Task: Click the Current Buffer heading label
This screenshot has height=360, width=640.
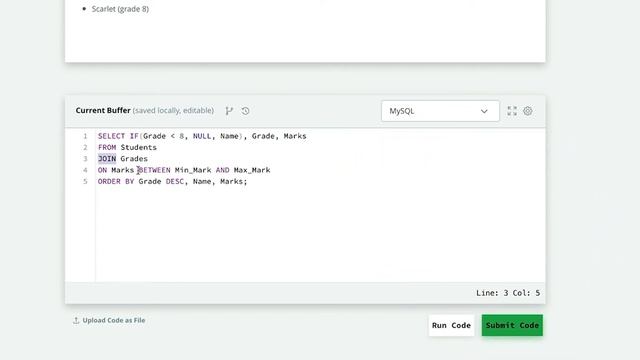Action: pos(103,111)
